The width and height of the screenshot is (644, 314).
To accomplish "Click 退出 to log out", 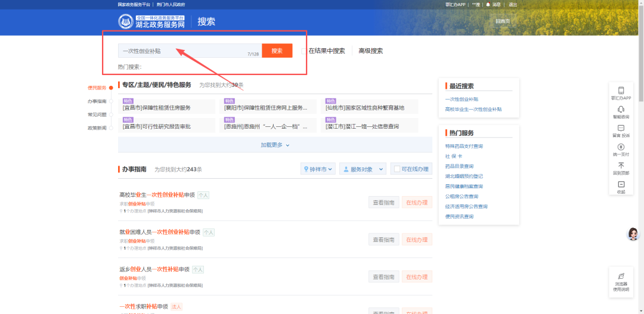I will [513, 5].
